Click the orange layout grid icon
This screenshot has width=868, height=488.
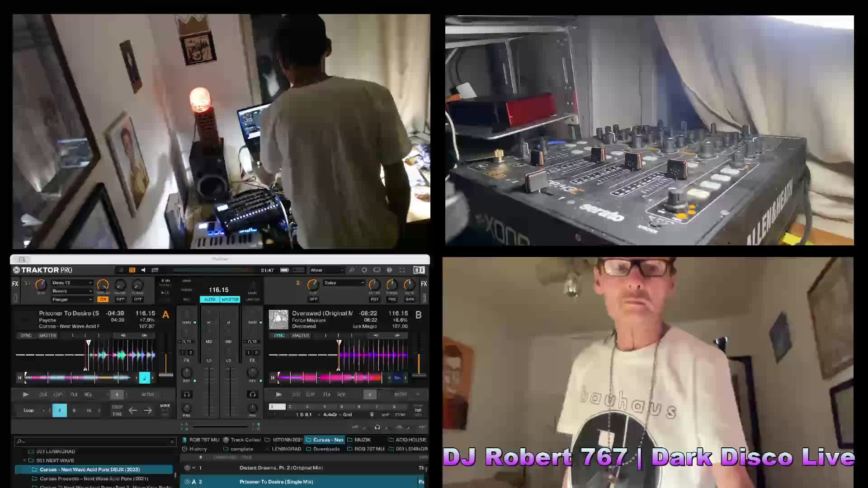point(132,270)
